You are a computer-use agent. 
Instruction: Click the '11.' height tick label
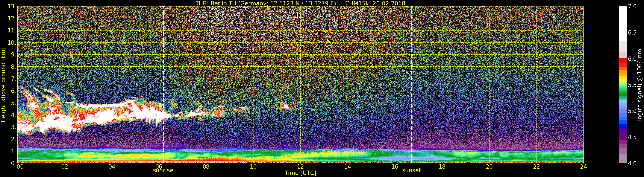click(x=12, y=31)
